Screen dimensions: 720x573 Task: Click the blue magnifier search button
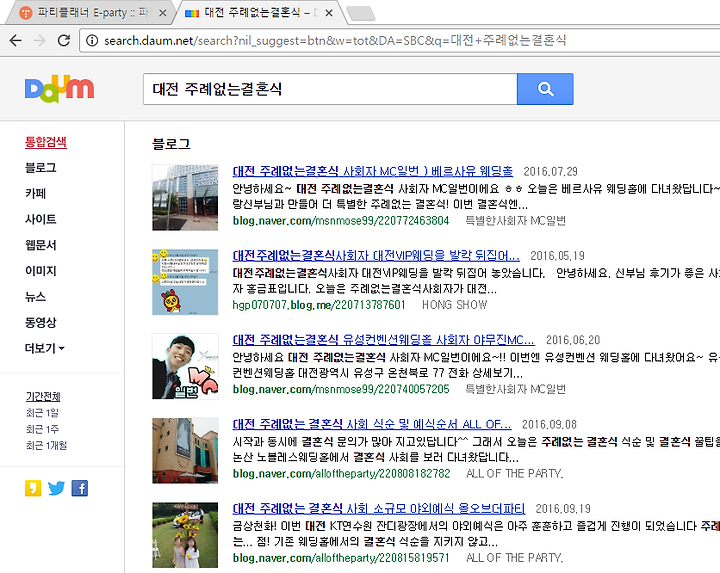point(545,89)
